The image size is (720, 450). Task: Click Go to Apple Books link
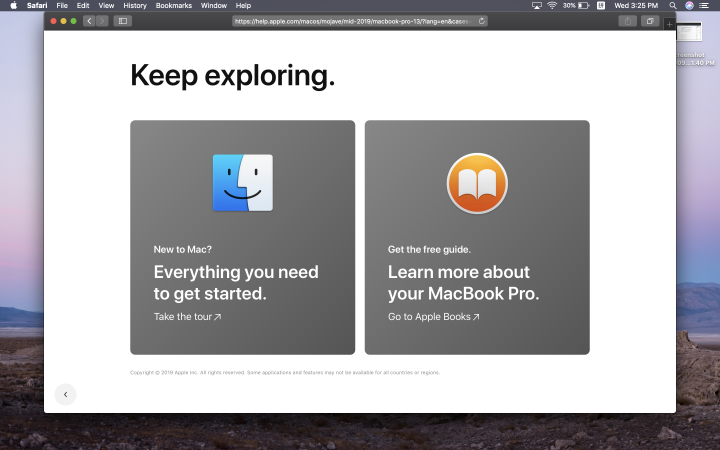point(433,317)
